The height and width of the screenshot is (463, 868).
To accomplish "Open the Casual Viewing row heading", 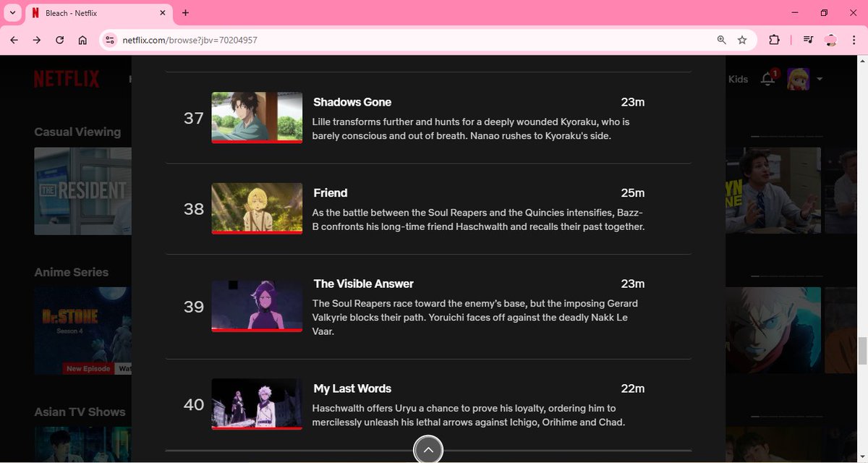I will click(x=77, y=132).
